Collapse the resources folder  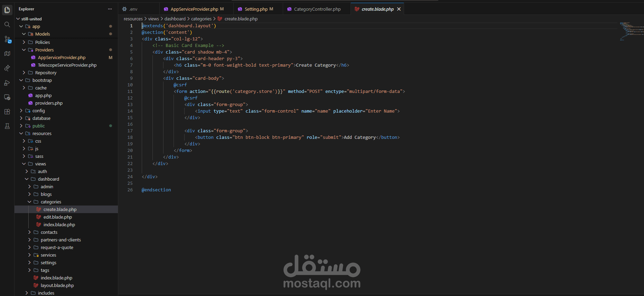tap(21, 133)
